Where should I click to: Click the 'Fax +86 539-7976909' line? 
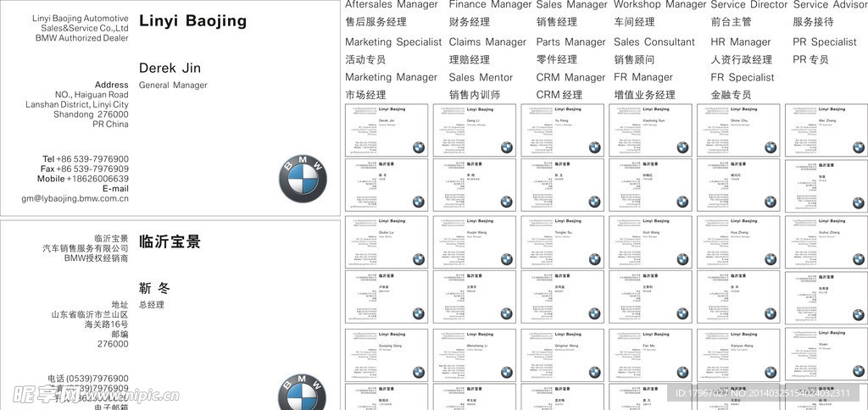[x=85, y=169]
